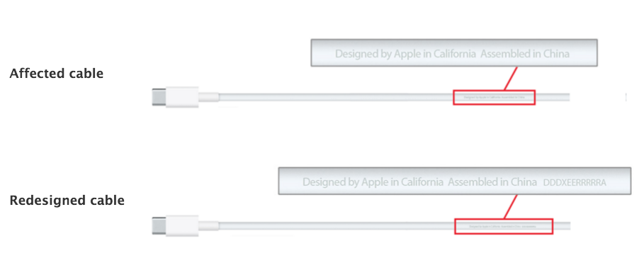Click the white connector housing on redesigned cable

182,225
